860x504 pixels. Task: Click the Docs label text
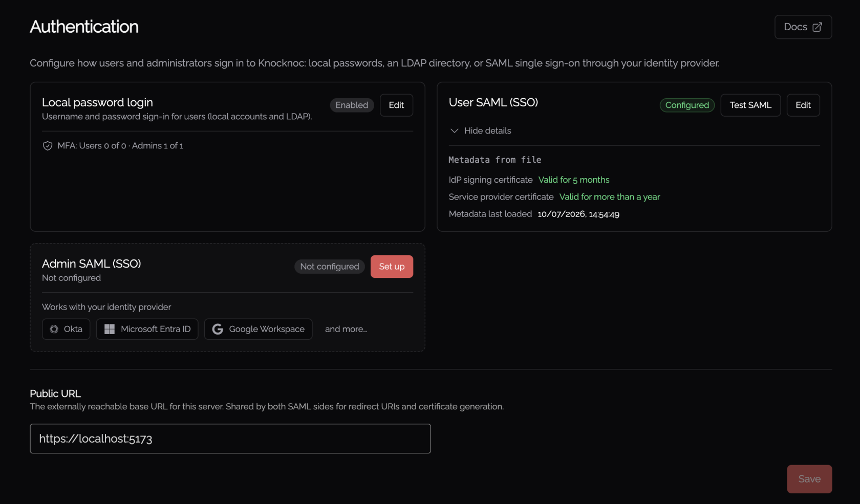coord(795,27)
